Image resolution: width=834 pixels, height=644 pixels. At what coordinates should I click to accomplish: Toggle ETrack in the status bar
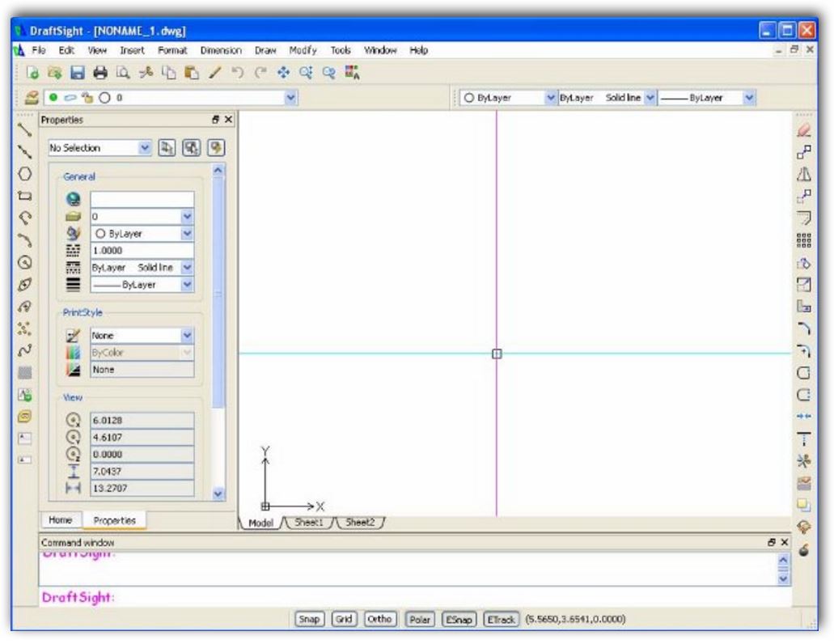501,620
